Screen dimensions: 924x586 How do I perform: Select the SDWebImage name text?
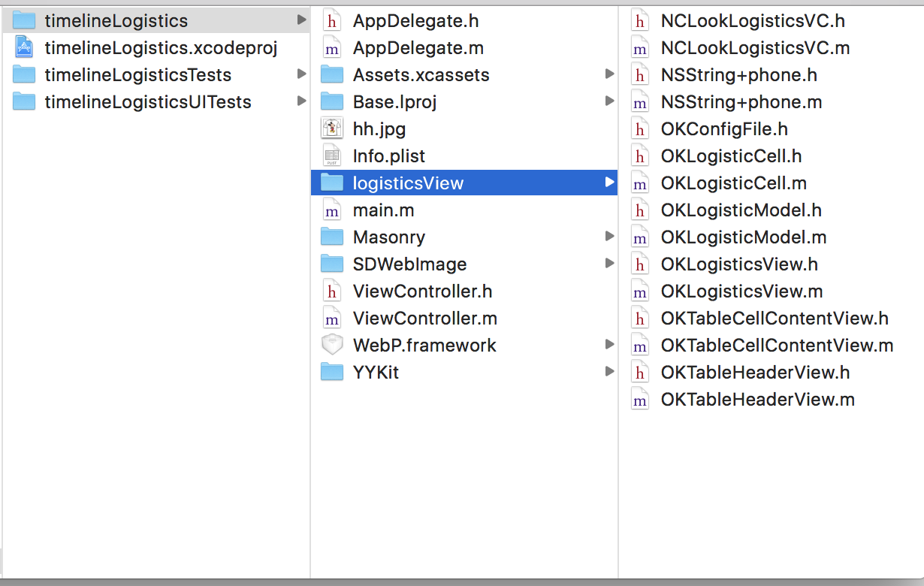coord(410,264)
